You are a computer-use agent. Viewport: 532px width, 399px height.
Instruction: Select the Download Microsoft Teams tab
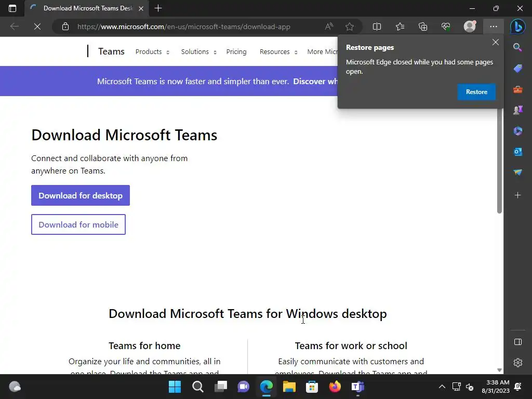click(x=87, y=8)
